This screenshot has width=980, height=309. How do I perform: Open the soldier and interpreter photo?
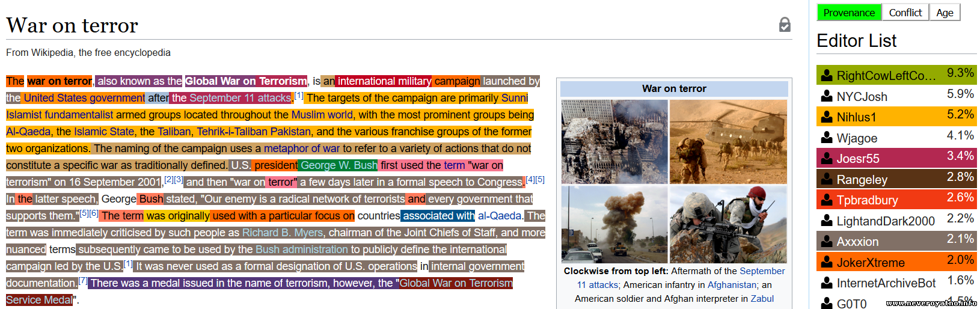click(x=728, y=224)
